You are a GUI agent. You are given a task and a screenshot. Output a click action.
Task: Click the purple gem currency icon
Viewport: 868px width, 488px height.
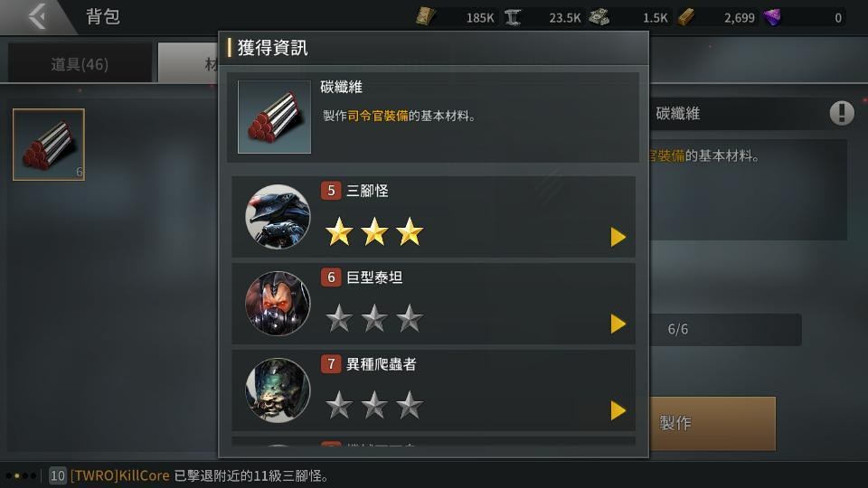(772, 17)
